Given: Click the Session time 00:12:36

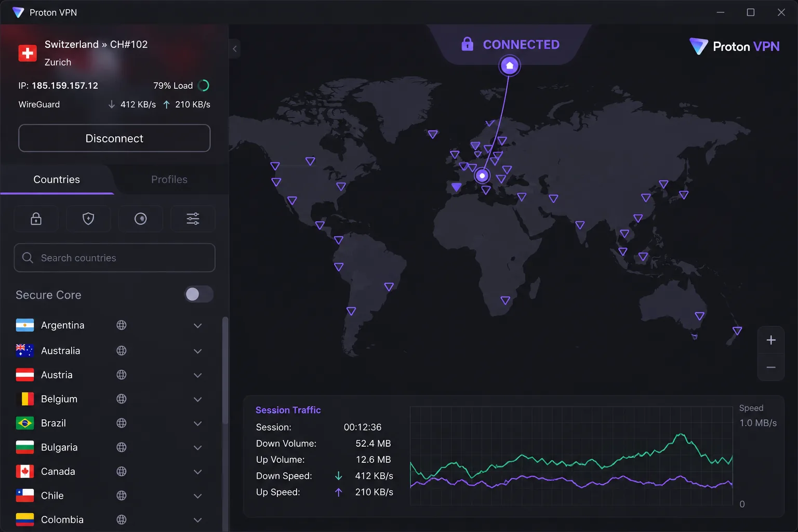Looking at the screenshot, I should coord(363,427).
